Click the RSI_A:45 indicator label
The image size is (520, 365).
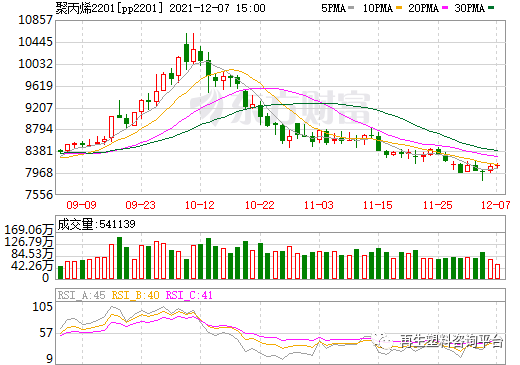(x=81, y=295)
